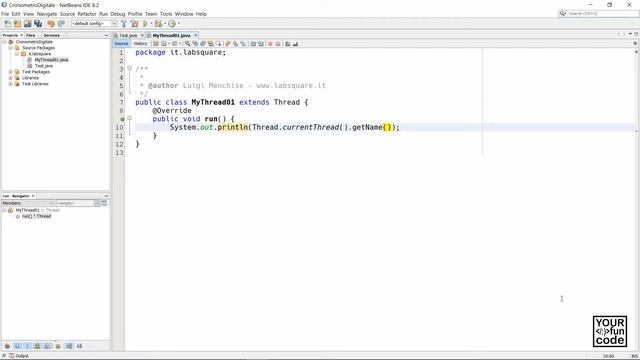Toggle Sort by Name button in Navigator
640x360 pixels.
69,346
